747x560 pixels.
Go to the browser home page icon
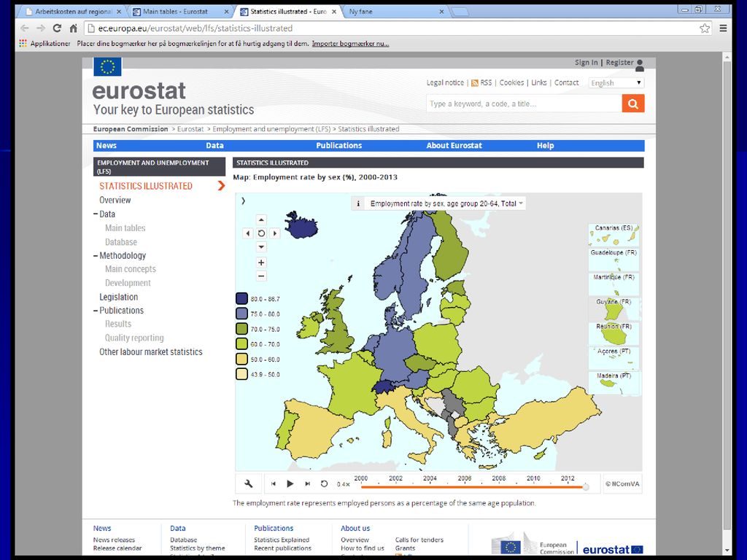coord(74,28)
